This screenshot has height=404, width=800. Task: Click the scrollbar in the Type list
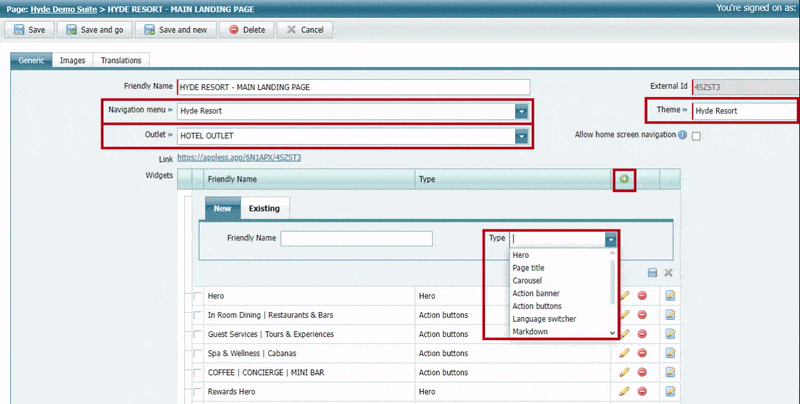click(x=612, y=282)
